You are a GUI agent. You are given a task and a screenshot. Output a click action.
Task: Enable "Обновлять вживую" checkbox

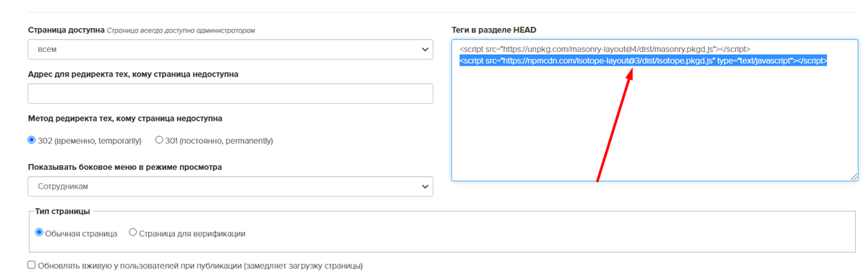click(x=32, y=265)
